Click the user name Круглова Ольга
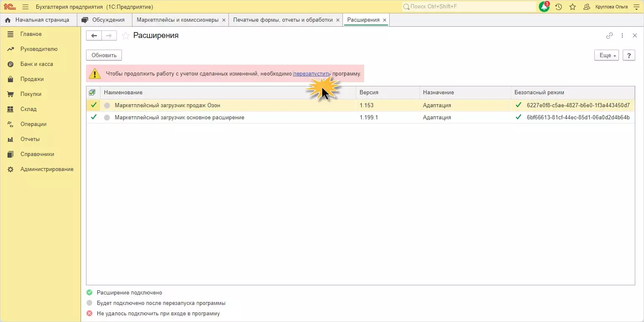644x322 pixels. click(x=611, y=7)
